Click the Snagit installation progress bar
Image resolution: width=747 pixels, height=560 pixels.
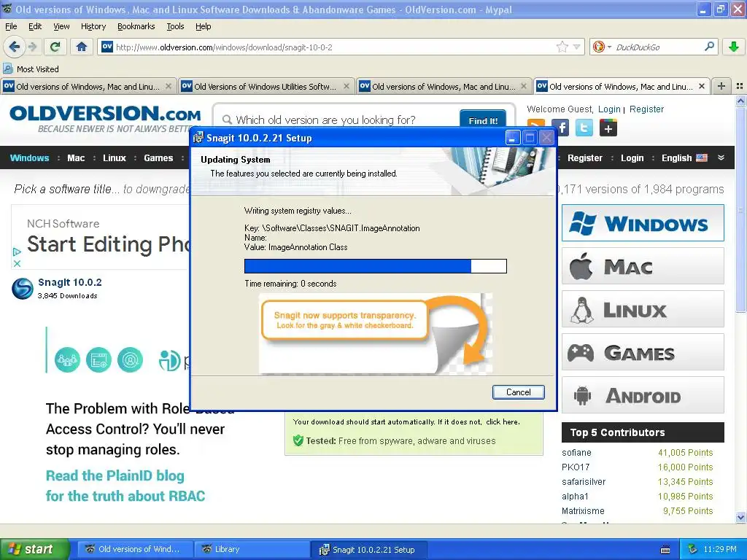click(x=376, y=266)
